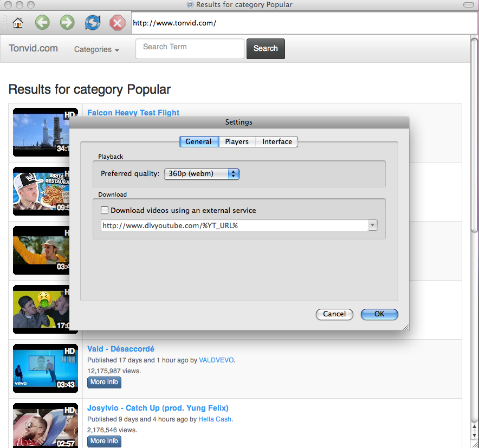Viewport: 479px width, 448px height.
Task: Switch to the Players settings tab
Action: click(x=237, y=142)
